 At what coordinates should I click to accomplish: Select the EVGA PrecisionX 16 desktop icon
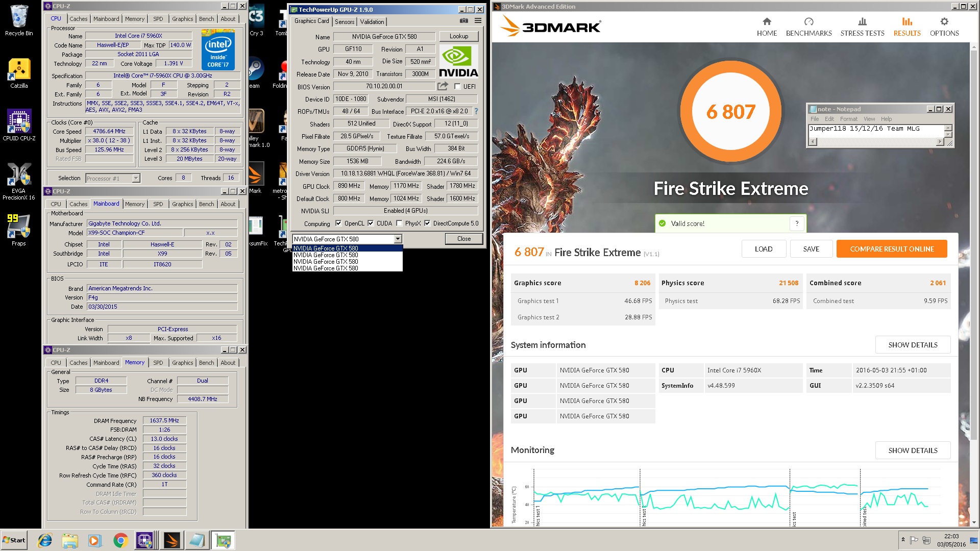click(19, 181)
